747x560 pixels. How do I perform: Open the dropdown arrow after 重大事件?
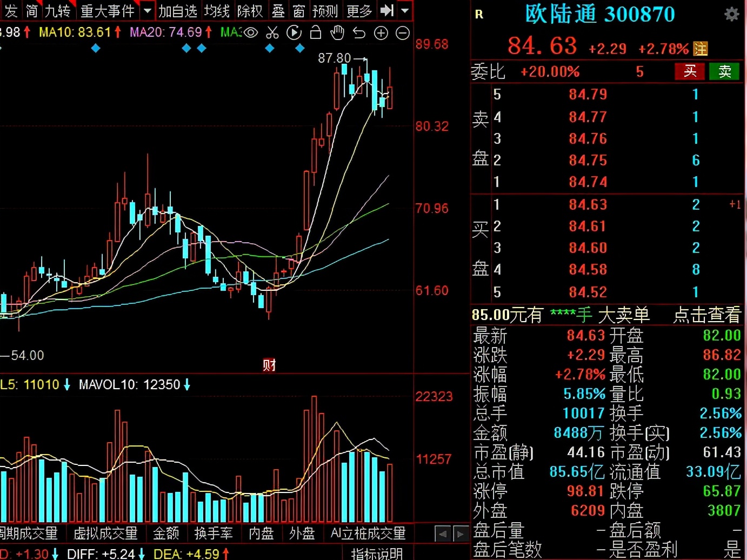(x=147, y=10)
